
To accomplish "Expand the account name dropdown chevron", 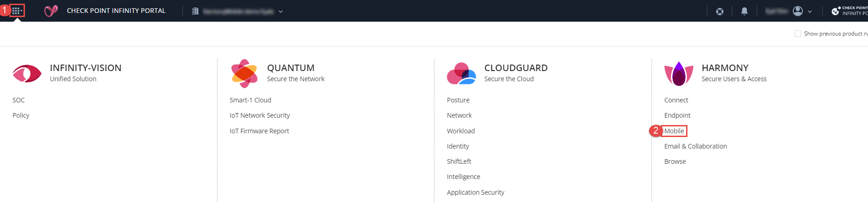I will pyautogui.click(x=280, y=12).
